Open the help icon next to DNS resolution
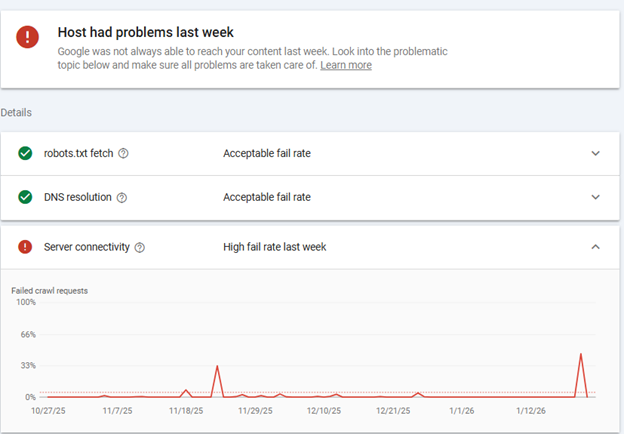The width and height of the screenshot is (624, 434). coord(122,198)
